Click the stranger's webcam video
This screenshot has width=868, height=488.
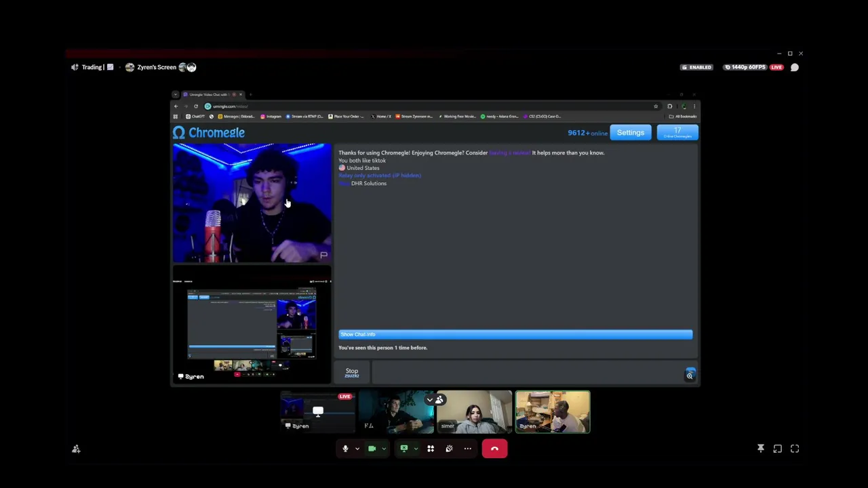pyautogui.click(x=252, y=203)
